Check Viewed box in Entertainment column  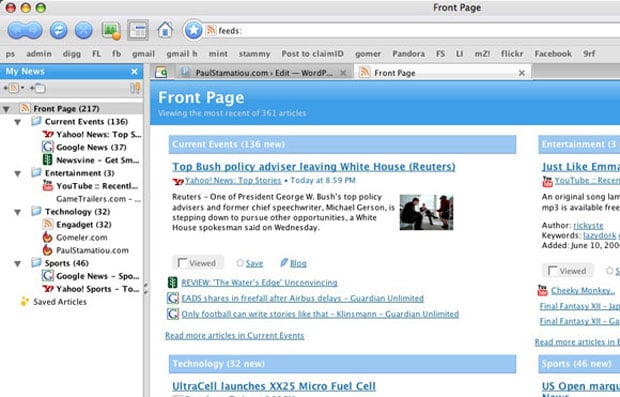[553, 271]
